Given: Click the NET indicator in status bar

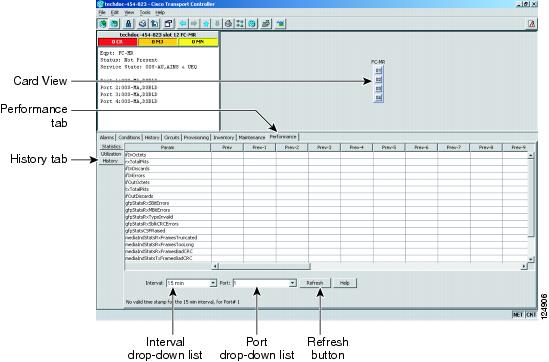Looking at the screenshot, I should [518, 314].
